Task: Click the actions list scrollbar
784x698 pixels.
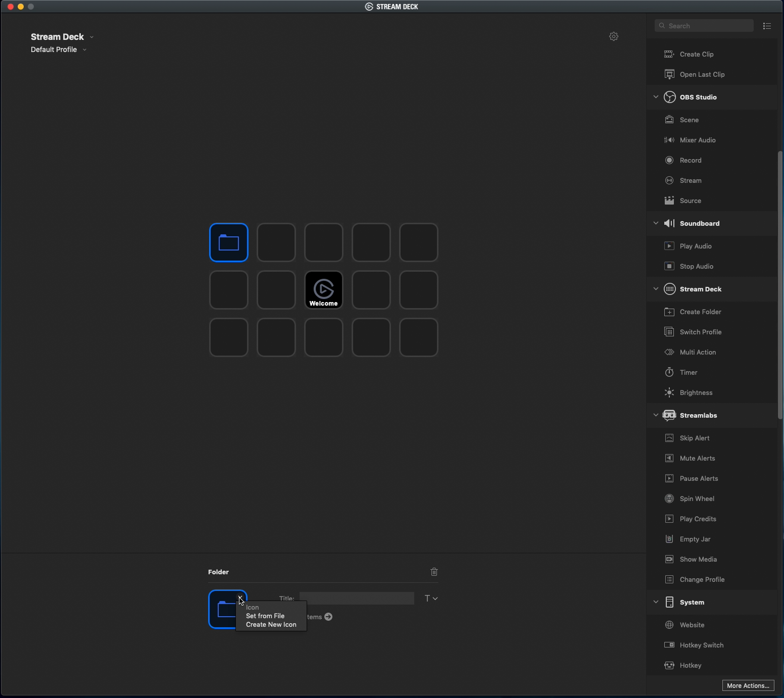Action: pos(780,285)
